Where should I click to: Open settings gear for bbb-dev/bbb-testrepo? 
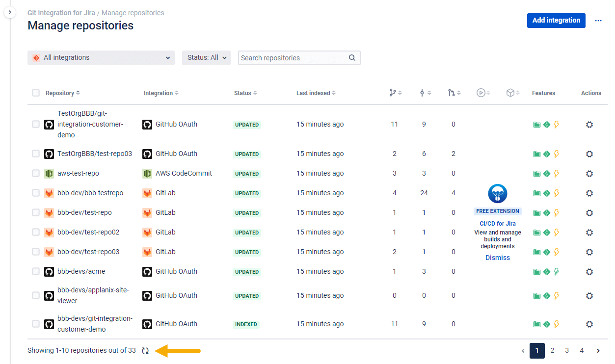[x=589, y=193]
